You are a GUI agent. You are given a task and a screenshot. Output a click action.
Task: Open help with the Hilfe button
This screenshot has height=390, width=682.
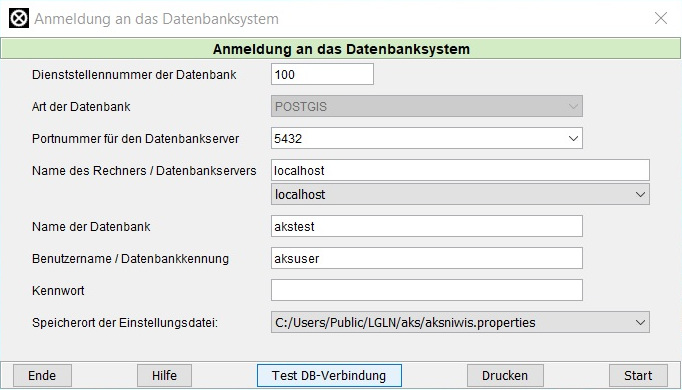coord(164,376)
